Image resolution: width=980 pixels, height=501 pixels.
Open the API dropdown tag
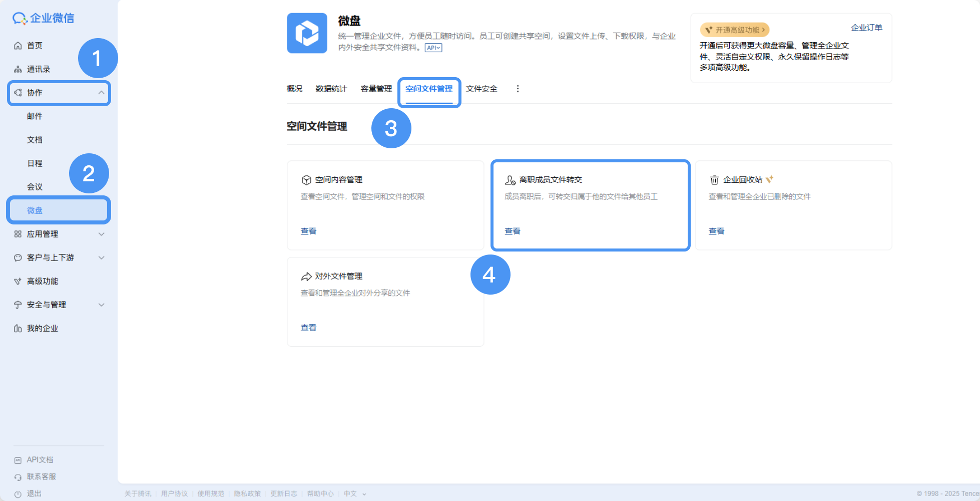433,48
